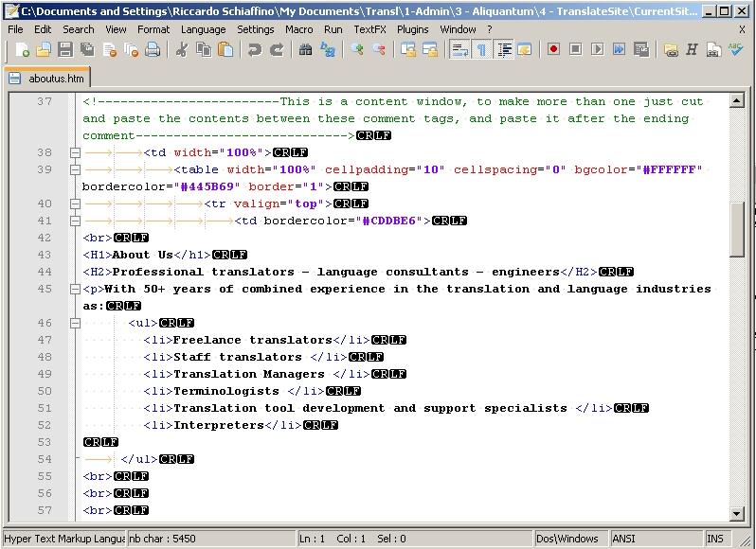The height and width of the screenshot is (549, 756).
Task: Collapse the tr fold at line 40
Action: 75,204
